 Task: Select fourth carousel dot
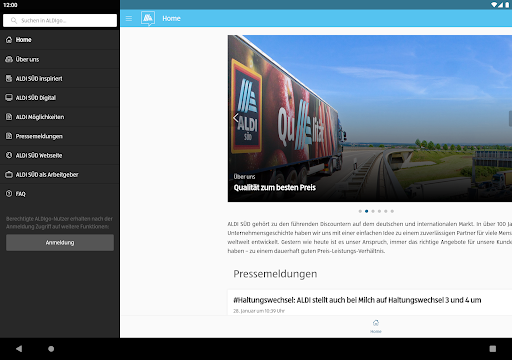379,211
